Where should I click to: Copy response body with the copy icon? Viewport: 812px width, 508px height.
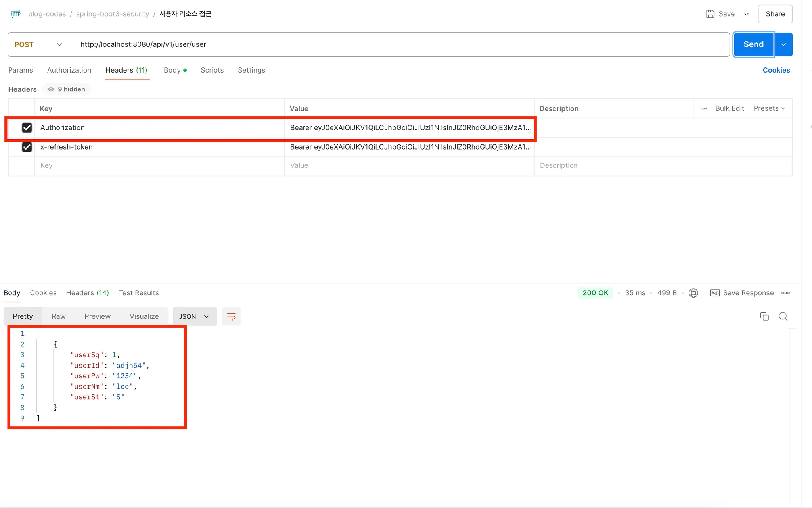coord(764,316)
